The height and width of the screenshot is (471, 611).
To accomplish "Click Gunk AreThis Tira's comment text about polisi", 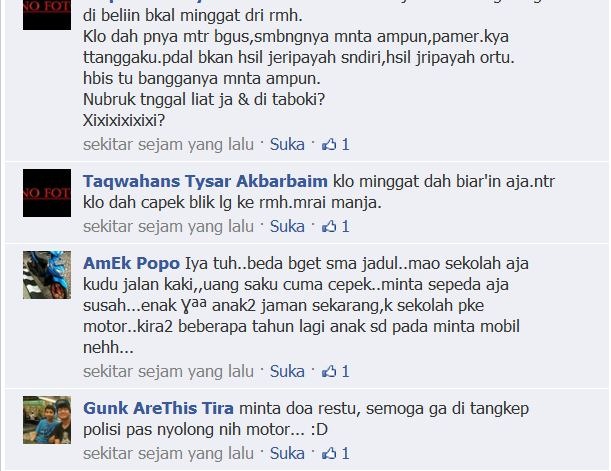I will [306, 419].
